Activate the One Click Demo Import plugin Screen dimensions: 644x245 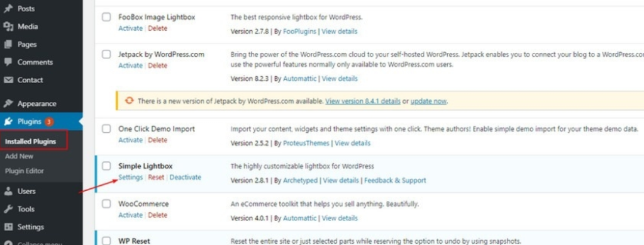point(130,140)
